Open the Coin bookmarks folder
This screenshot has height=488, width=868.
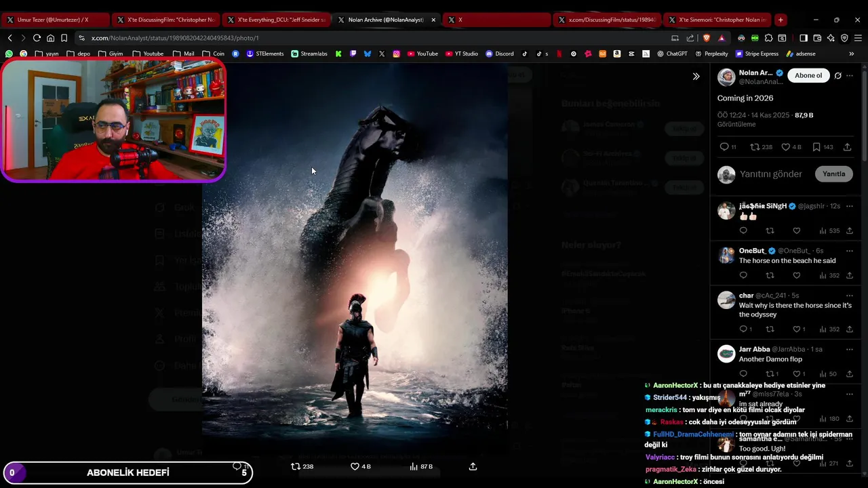[213, 54]
